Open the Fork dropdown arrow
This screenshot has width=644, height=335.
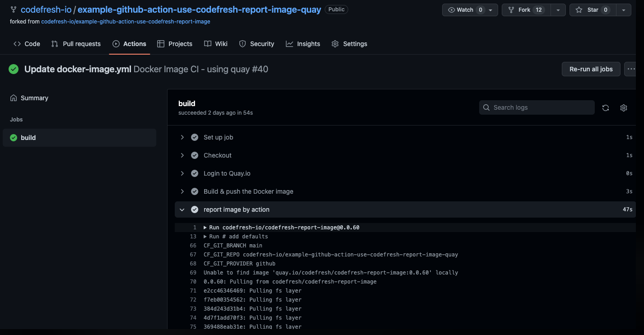pyautogui.click(x=558, y=10)
